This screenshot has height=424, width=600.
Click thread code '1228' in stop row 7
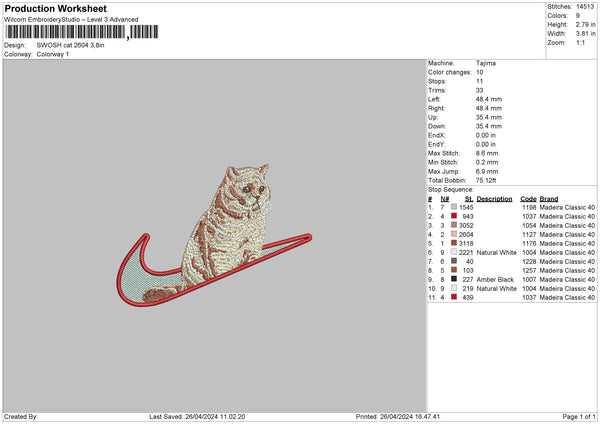click(529, 261)
